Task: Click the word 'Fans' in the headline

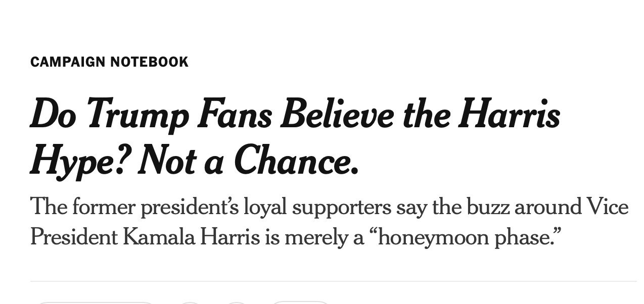Action: coord(235,114)
